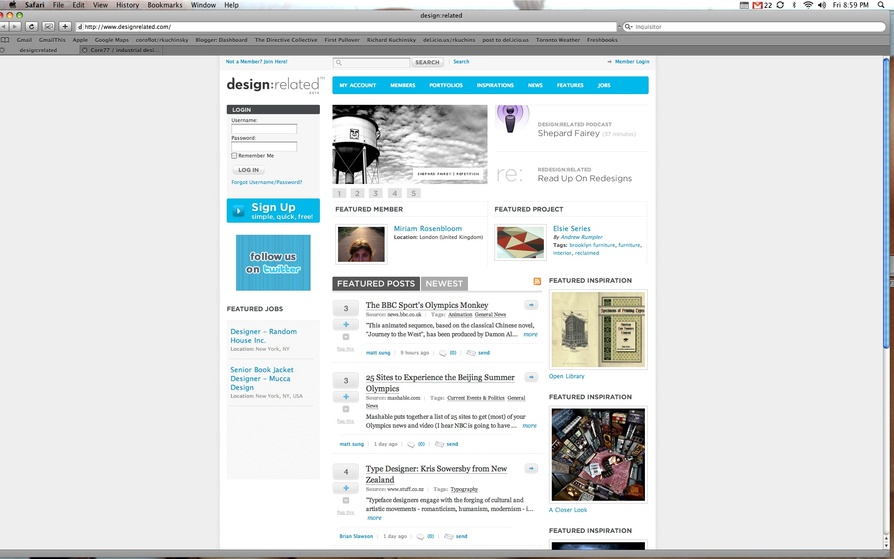The height and width of the screenshot is (559, 894).
Task: Click the Wi-Fi status icon in menu bar
Action: 807,5
